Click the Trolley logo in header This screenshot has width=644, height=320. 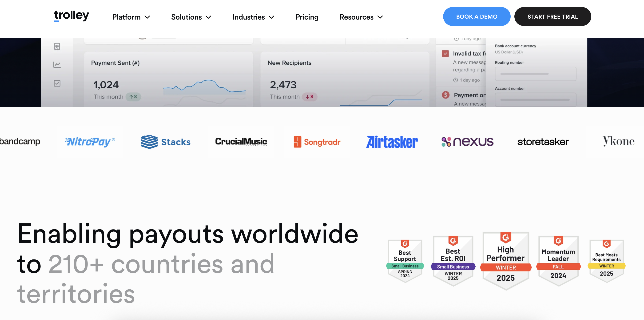tap(71, 16)
